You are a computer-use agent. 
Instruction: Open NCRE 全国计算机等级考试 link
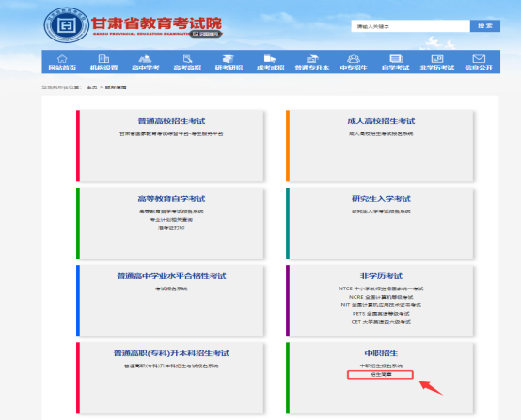[381, 297]
